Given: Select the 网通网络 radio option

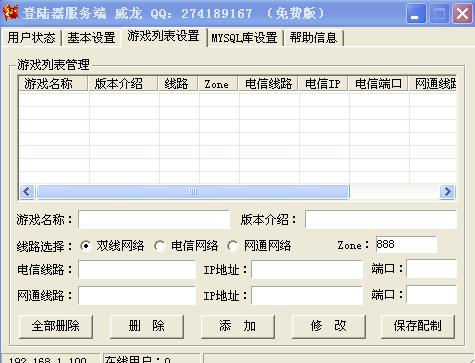Looking at the screenshot, I should (232, 246).
